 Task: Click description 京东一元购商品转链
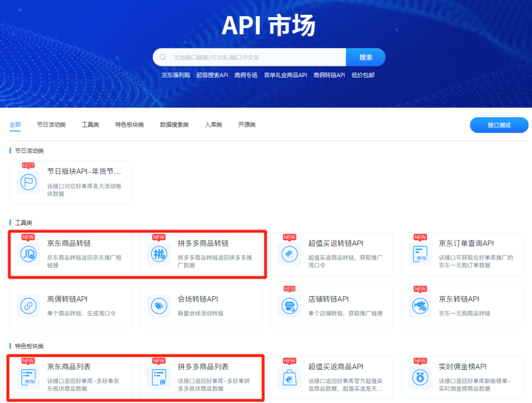coord(465,313)
